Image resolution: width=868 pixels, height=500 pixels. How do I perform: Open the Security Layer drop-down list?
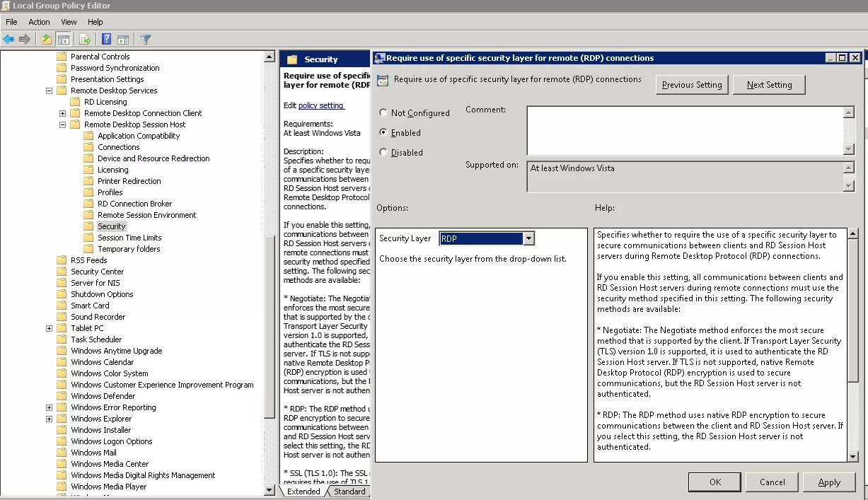point(528,238)
